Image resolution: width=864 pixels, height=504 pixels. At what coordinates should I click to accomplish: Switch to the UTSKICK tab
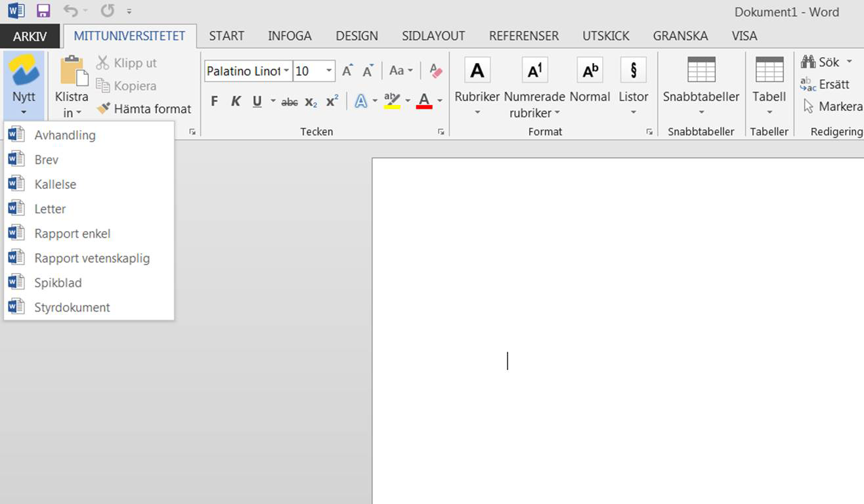tap(606, 36)
